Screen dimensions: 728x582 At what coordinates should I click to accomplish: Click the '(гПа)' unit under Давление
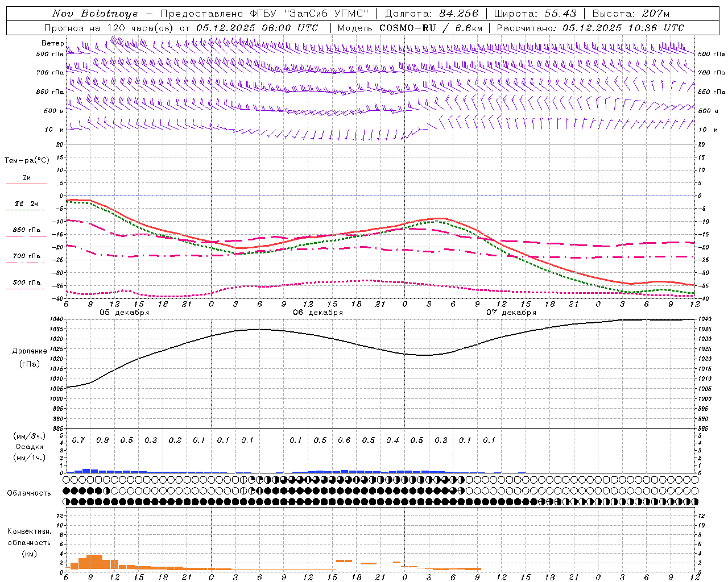(x=30, y=364)
